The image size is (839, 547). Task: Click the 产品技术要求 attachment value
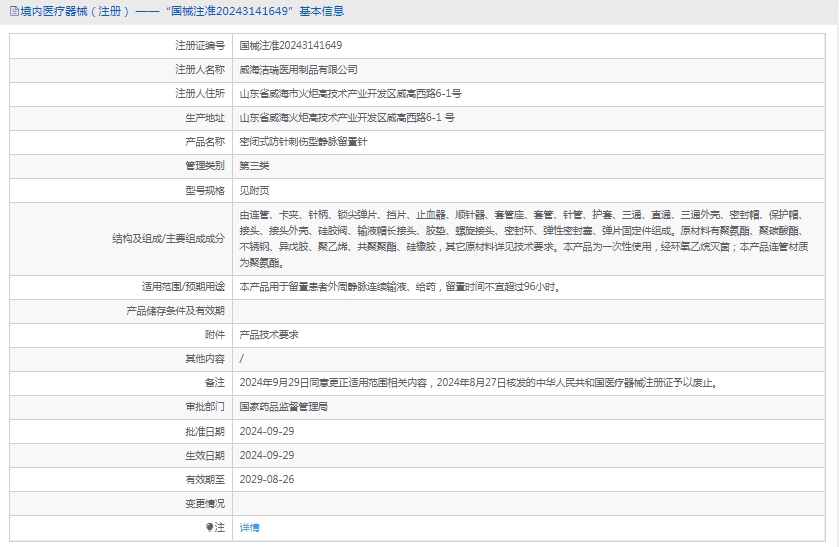[268, 335]
